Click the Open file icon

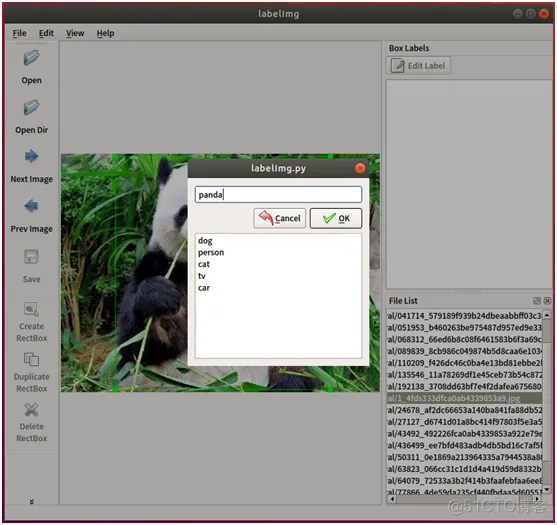pyautogui.click(x=32, y=58)
